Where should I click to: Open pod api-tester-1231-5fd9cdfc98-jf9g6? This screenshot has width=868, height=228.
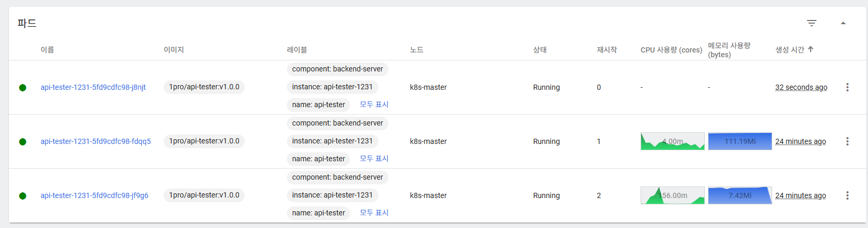point(94,195)
